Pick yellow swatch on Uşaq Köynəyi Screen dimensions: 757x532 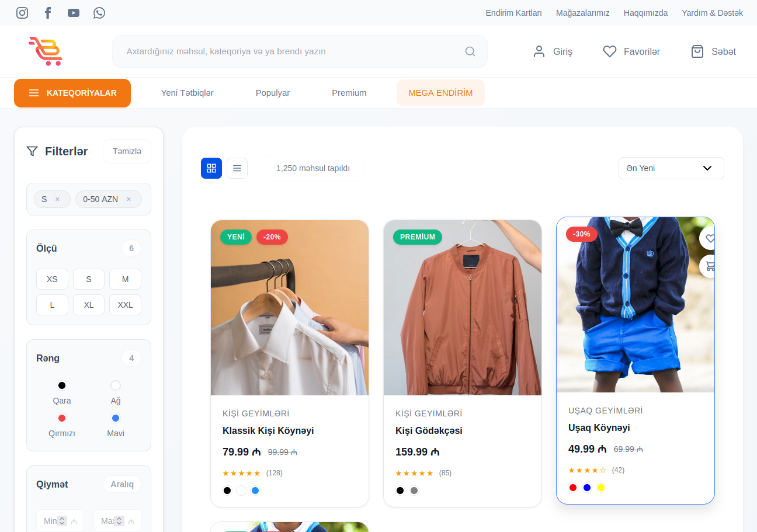[601, 488]
